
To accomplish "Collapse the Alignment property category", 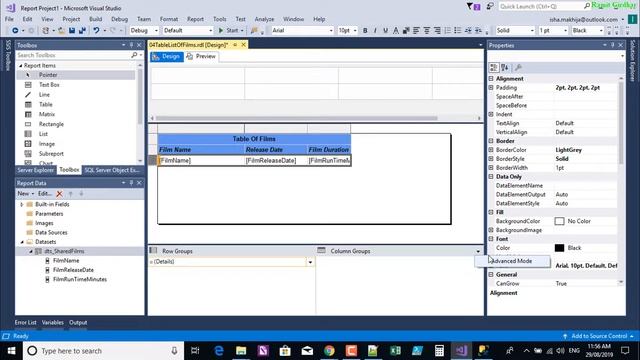I will tap(491, 79).
